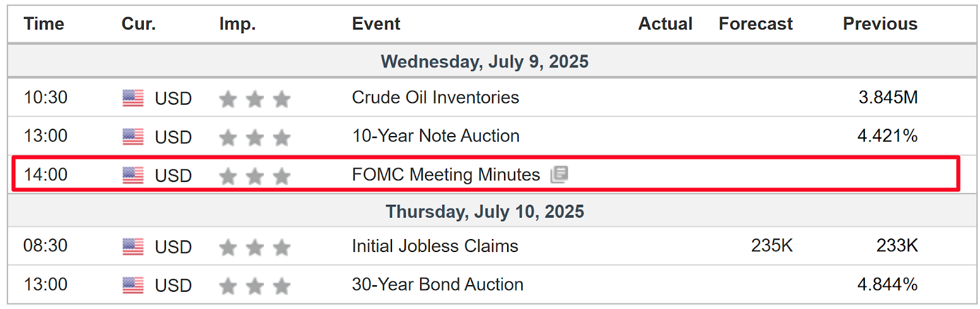Select the Wednesday, July 9, 2025 date row
This screenshot has width=980, height=309.
[x=492, y=61]
